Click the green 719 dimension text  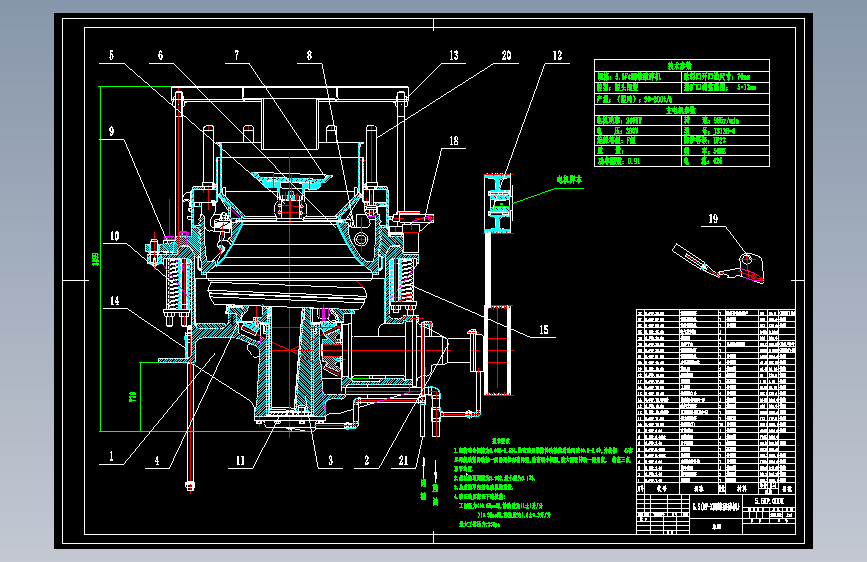[133, 397]
